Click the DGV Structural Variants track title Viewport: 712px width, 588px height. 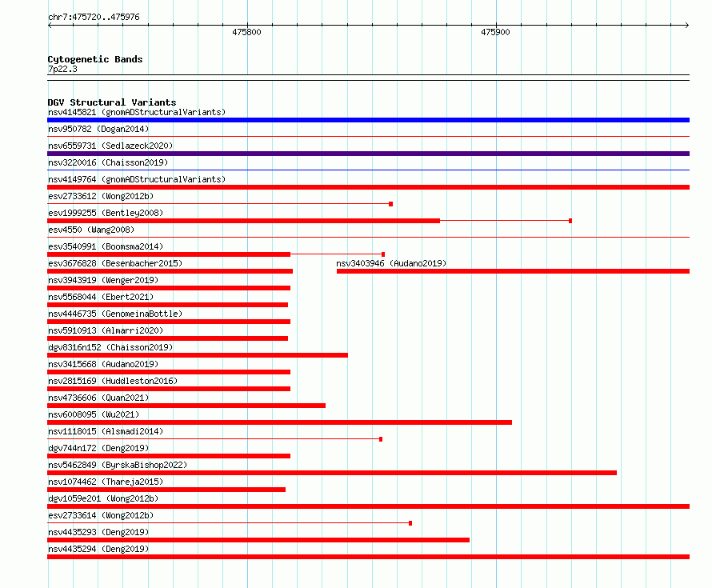[x=112, y=102]
